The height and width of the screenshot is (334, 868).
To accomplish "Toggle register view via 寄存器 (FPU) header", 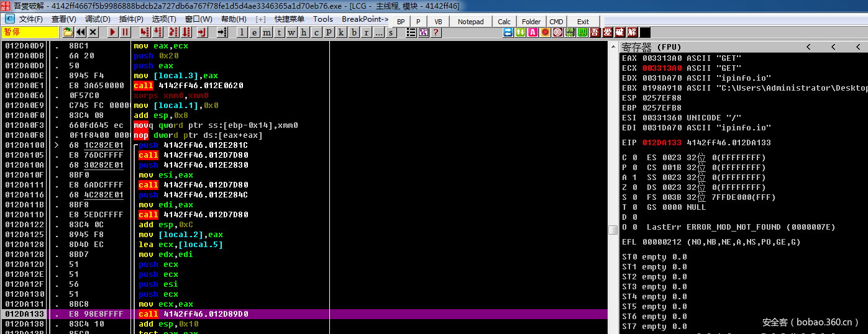I will [651, 47].
